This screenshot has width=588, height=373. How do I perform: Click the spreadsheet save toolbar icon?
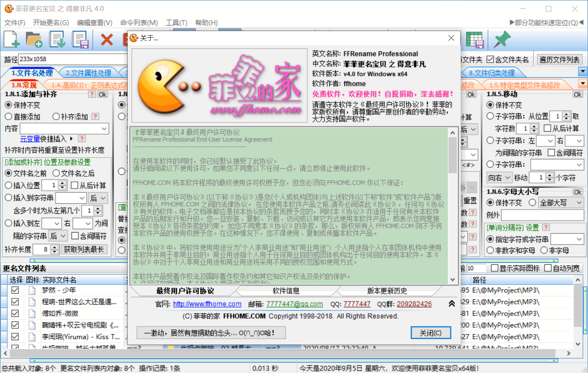(475, 39)
